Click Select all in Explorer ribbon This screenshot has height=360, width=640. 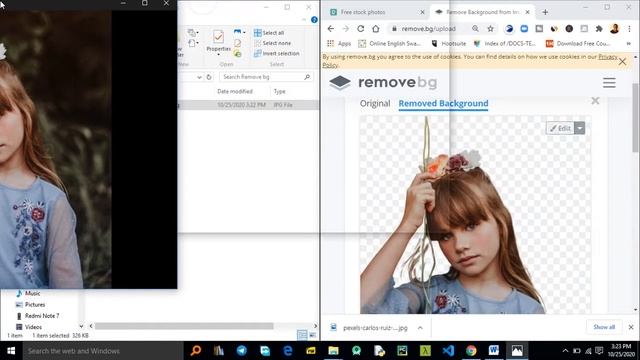269,33
